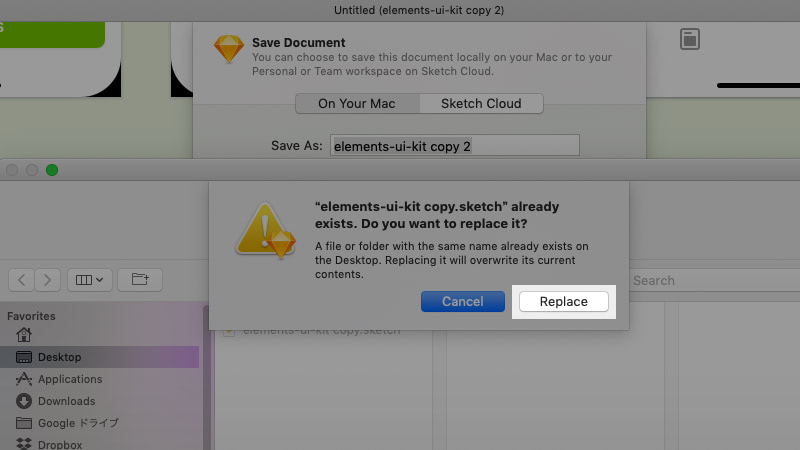Select the elements-ui-kit copy.sketch file row
Screen dimensions: 800x450
323,331
